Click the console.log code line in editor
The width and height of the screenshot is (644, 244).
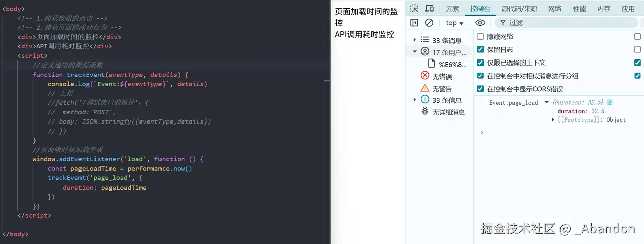127,84
